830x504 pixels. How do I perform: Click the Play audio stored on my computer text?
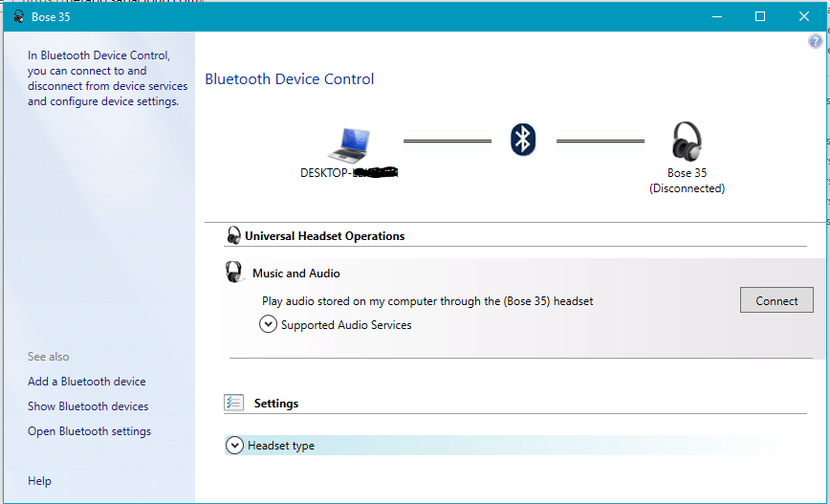coord(427,301)
